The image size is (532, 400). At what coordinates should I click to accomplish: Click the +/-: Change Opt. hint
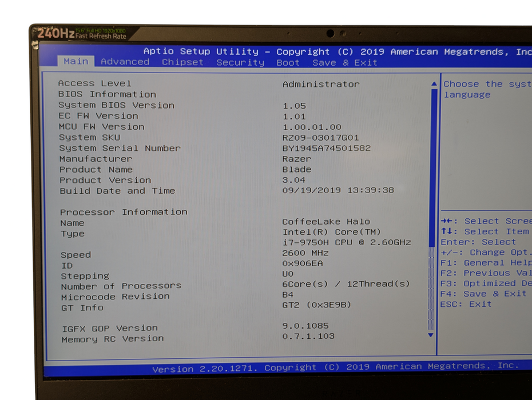[486, 253]
